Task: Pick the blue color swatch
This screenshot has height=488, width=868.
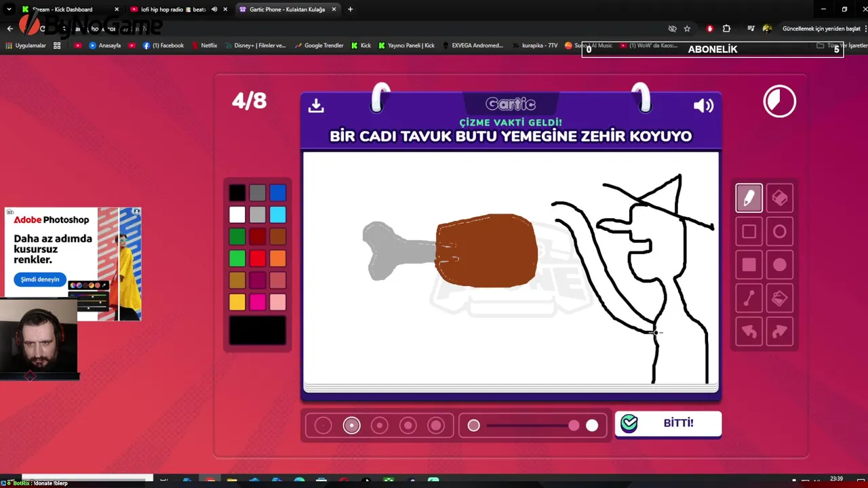Action: click(277, 193)
